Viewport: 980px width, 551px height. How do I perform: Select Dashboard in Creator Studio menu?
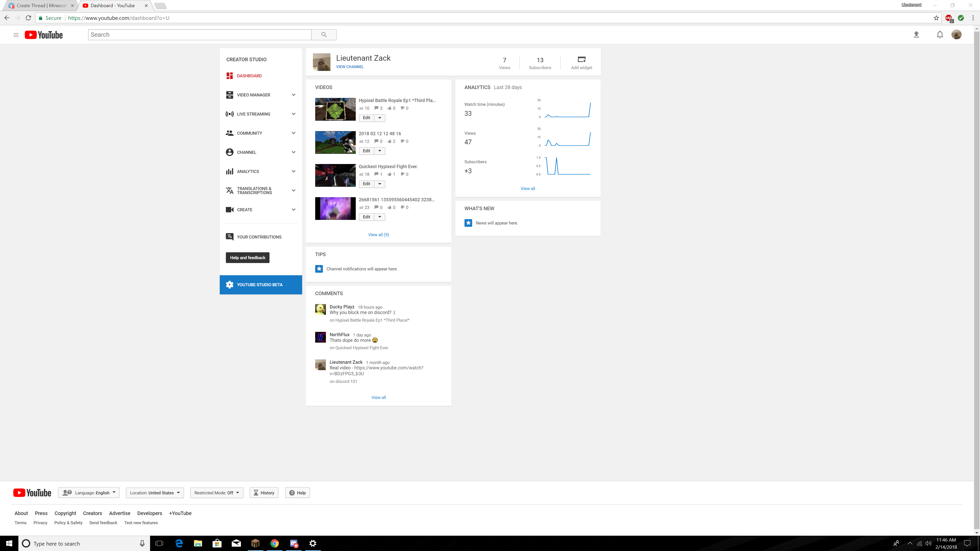249,76
